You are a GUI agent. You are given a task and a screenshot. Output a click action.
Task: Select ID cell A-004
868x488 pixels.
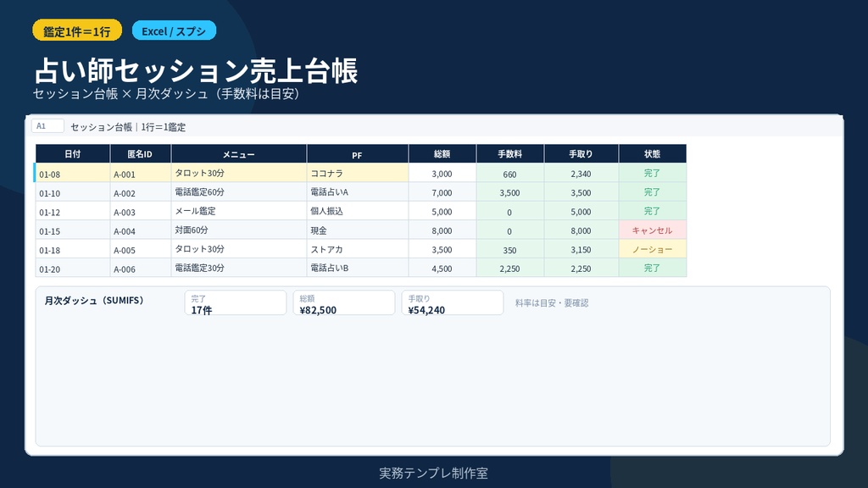click(x=141, y=230)
